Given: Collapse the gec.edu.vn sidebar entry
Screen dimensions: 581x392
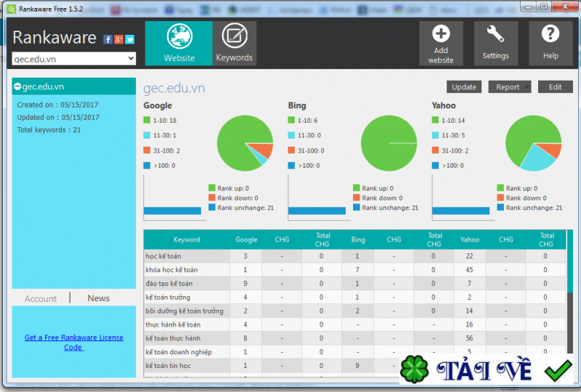Looking at the screenshot, I should (17, 86).
